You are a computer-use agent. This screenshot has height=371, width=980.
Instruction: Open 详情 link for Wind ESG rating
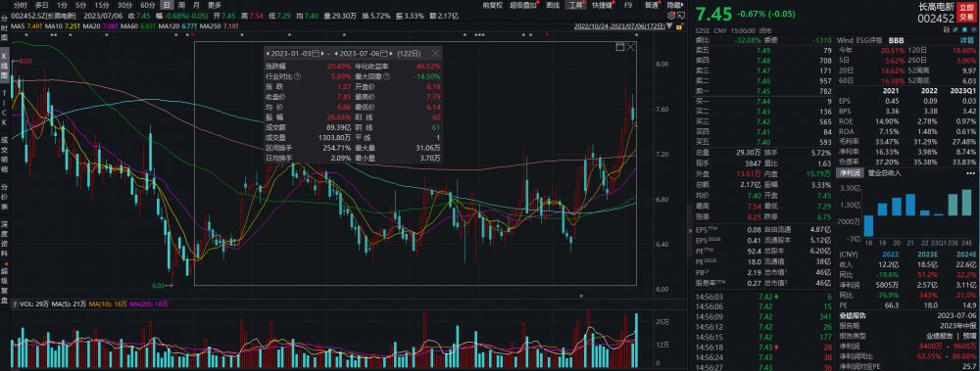coord(967,39)
